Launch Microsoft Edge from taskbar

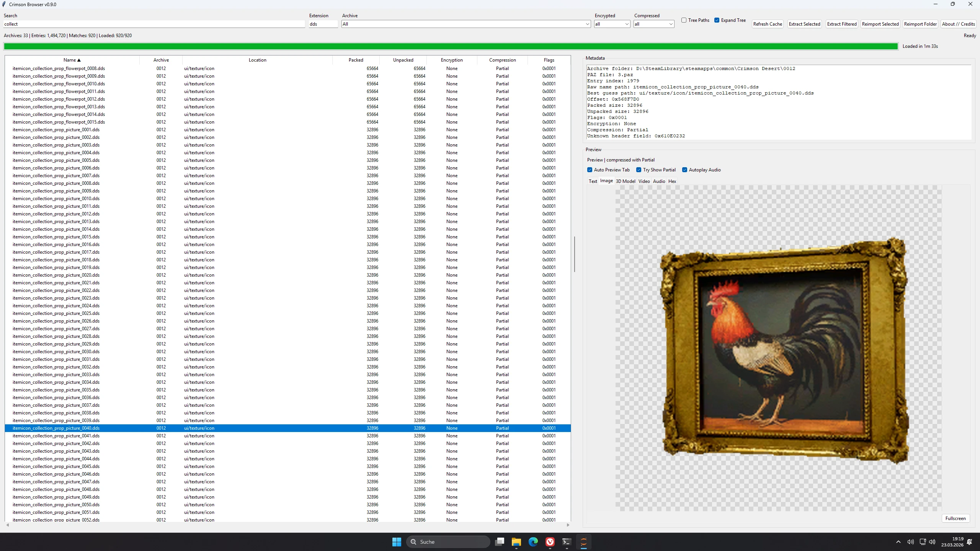click(x=533, y=542)
